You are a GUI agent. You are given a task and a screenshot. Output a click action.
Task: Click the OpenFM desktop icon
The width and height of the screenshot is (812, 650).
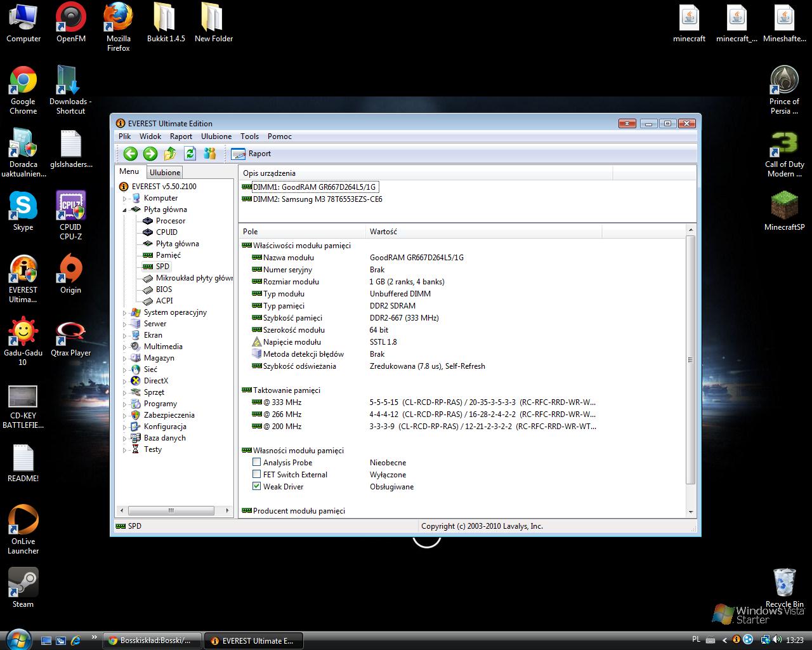click(x=70, y=23)
